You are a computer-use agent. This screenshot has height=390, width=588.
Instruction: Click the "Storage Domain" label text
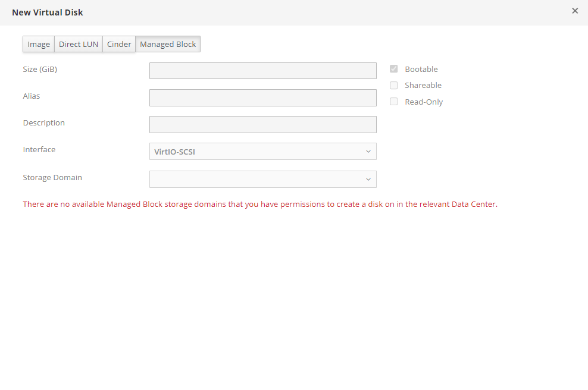(52, 178)
